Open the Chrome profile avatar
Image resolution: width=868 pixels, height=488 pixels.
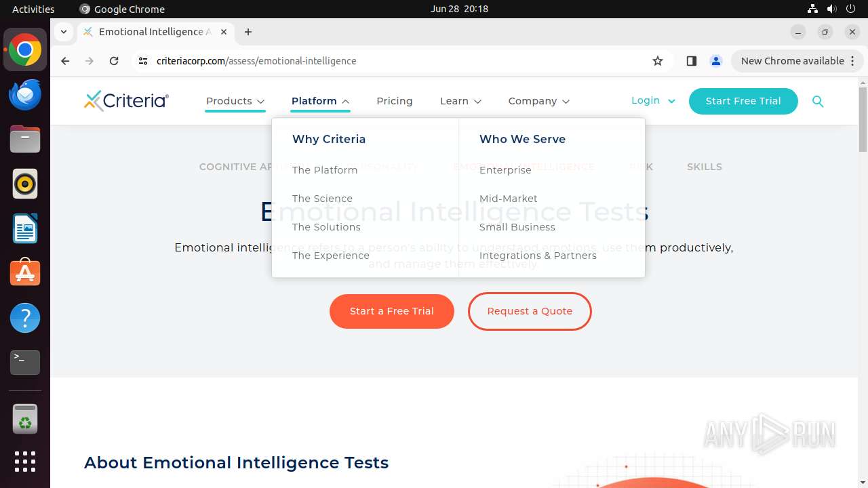716,61
